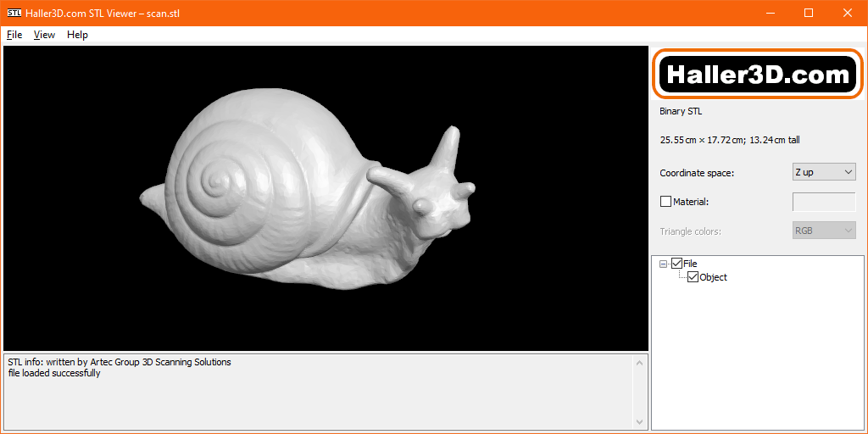Enable the Material checkbox
Screen dimensions: 868x434
pyautogui.click(x=665, y=202)
